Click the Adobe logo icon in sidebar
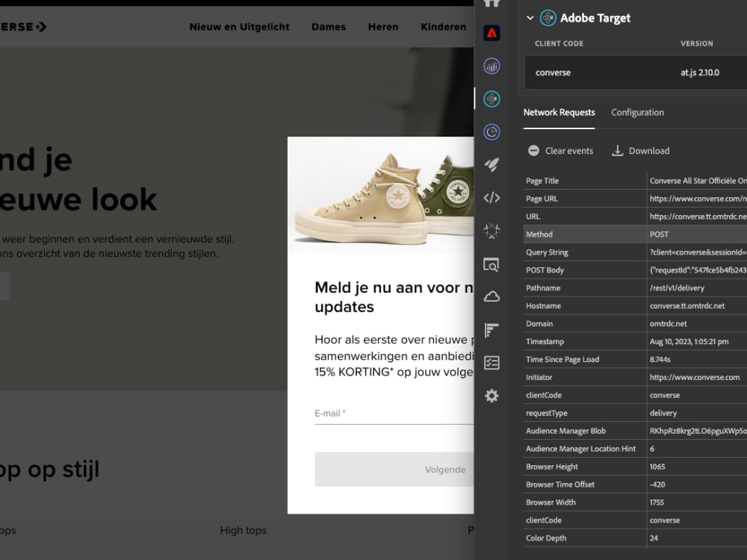747x560 pixels. click(492, 33)
